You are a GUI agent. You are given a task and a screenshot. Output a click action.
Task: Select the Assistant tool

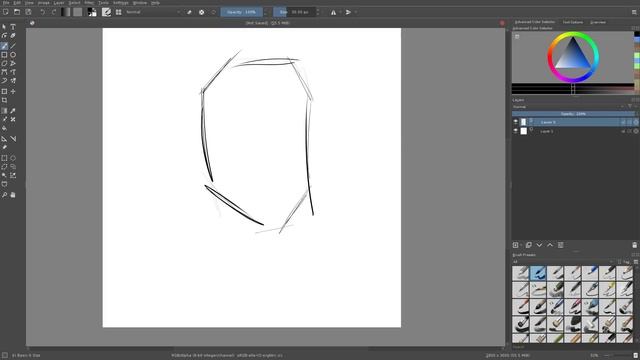click(x=4, y=139)
